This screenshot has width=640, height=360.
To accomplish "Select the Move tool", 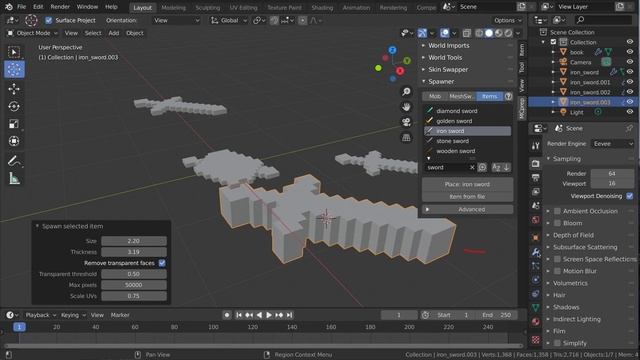I will 14,89.
